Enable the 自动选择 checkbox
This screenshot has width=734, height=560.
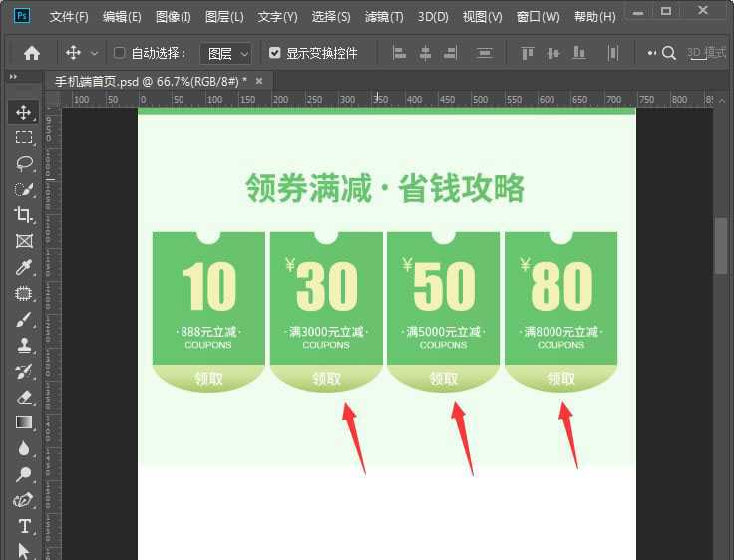tap(120, 53)
